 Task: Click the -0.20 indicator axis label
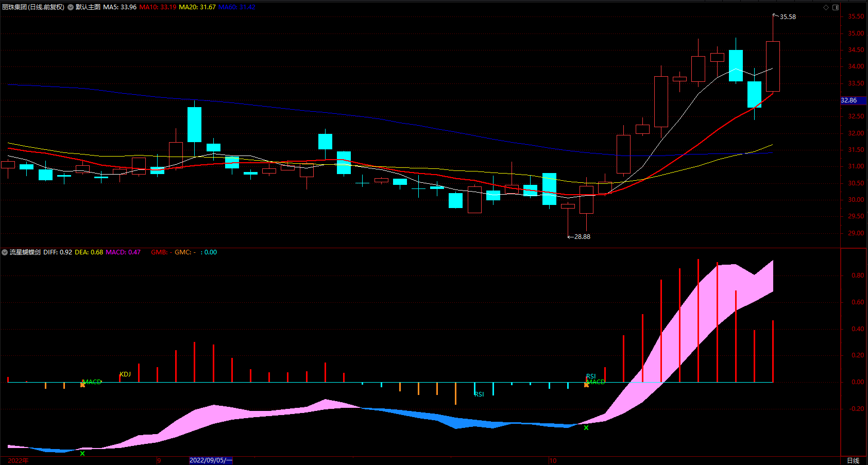[x=857, y=409]
